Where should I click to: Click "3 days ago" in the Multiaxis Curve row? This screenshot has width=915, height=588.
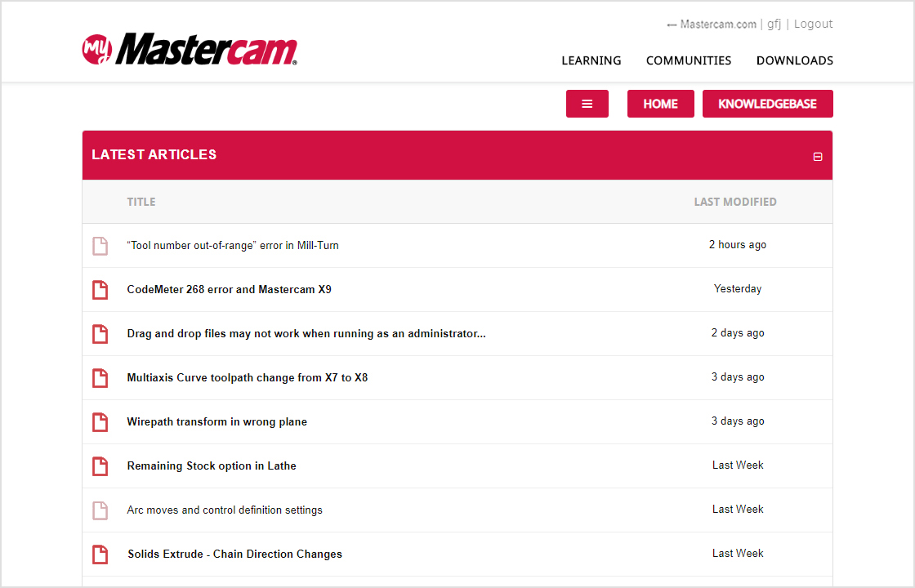(x=738, y=377)
